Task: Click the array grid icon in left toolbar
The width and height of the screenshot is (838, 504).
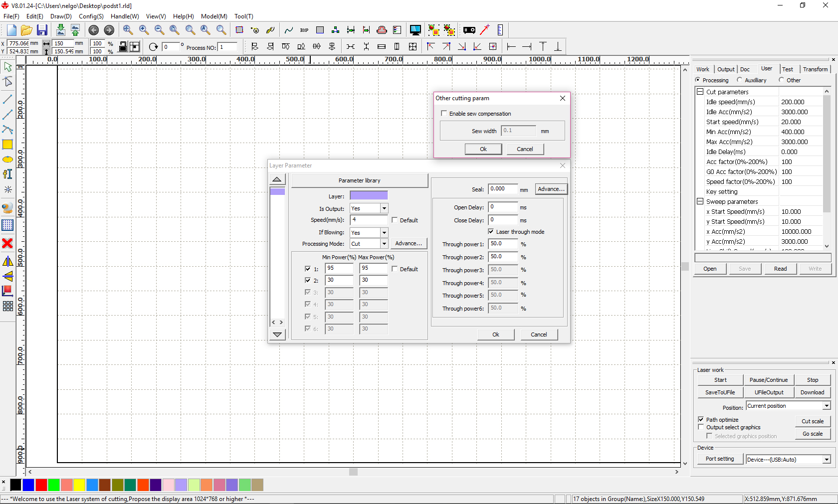Action: 7,306
